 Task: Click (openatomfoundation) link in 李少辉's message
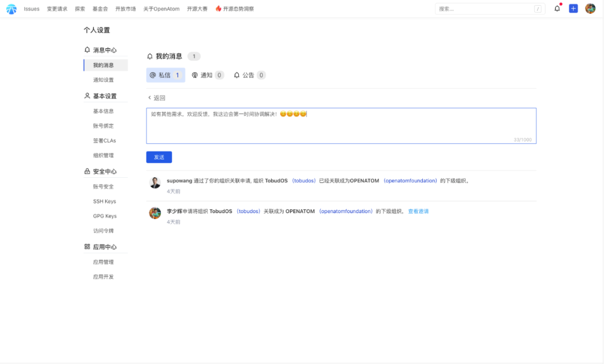(346, 211)
